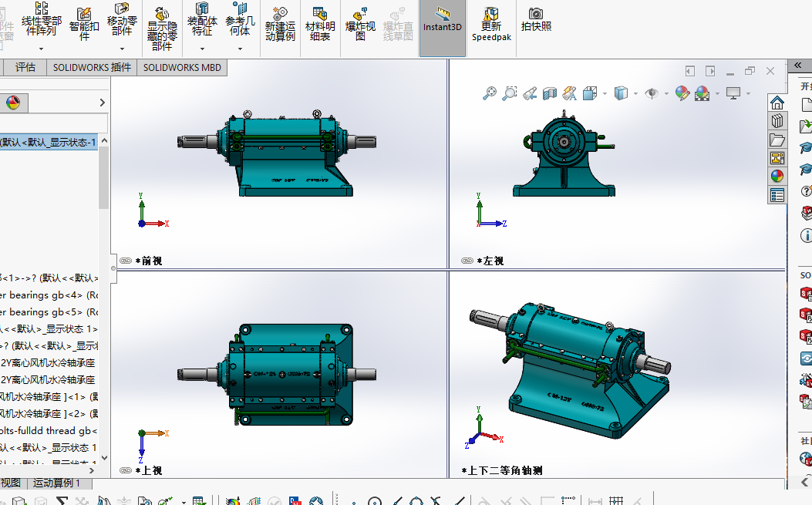812x505 pixels.
Task: Expand the Display Style dropdown arrow
Action: click(635, 94)
